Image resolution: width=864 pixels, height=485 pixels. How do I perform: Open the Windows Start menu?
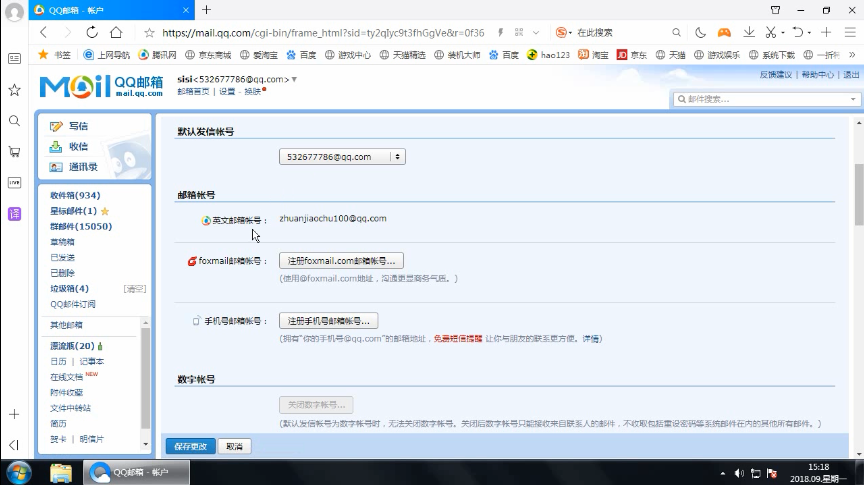coord(19,471)
